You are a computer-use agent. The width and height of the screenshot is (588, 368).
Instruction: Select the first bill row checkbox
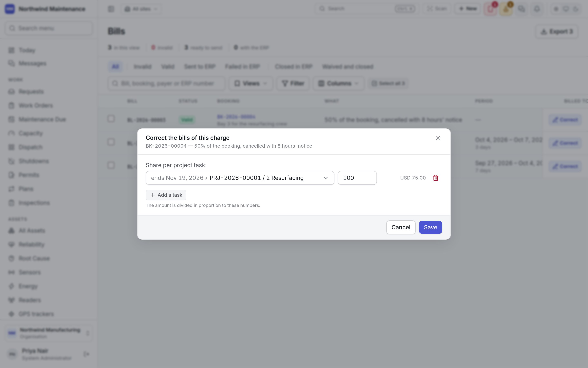(111, 119)
